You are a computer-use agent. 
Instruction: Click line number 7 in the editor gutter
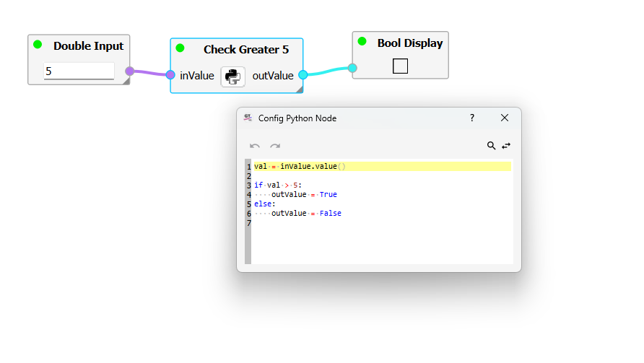click(x=248, y=223)
